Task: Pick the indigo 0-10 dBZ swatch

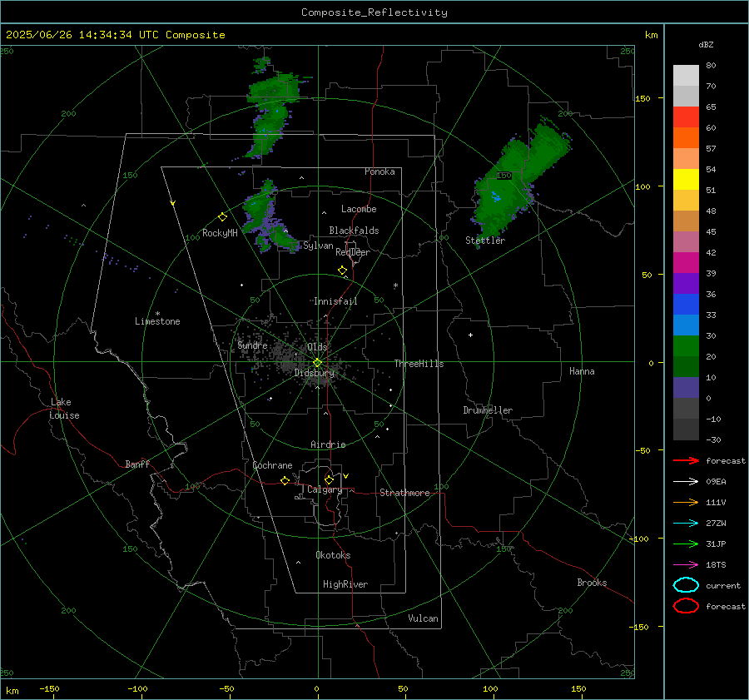Action: coord(686,388)
